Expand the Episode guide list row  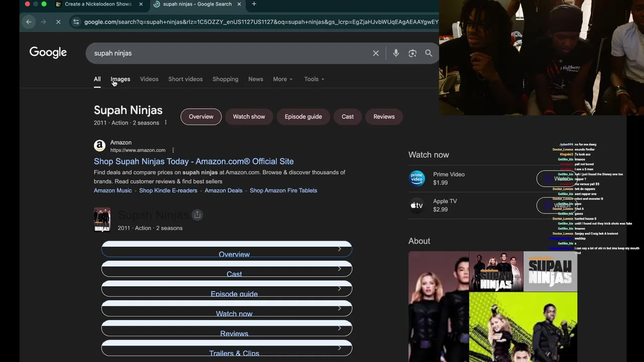point(227,289)
